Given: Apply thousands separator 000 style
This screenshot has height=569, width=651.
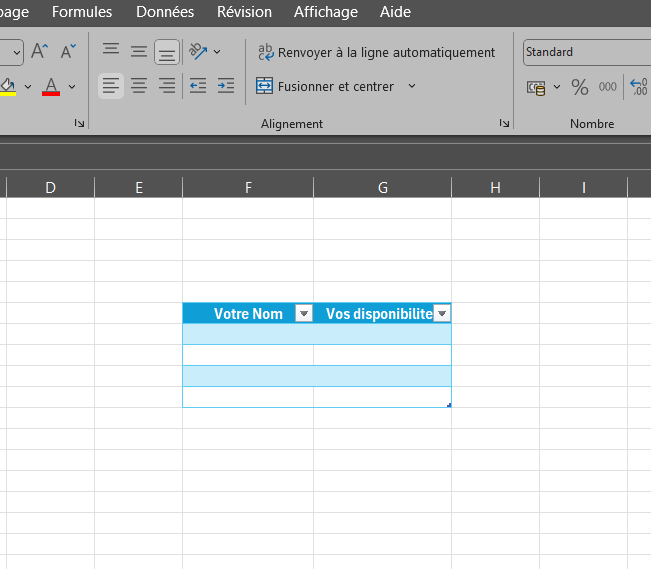Looking at the screenshot, I should point(607,87).
